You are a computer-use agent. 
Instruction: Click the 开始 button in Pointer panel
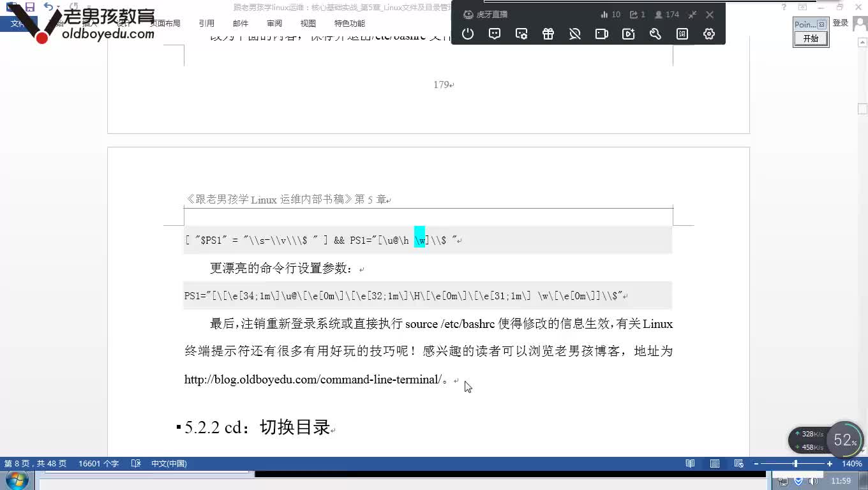tap(811, 38)
